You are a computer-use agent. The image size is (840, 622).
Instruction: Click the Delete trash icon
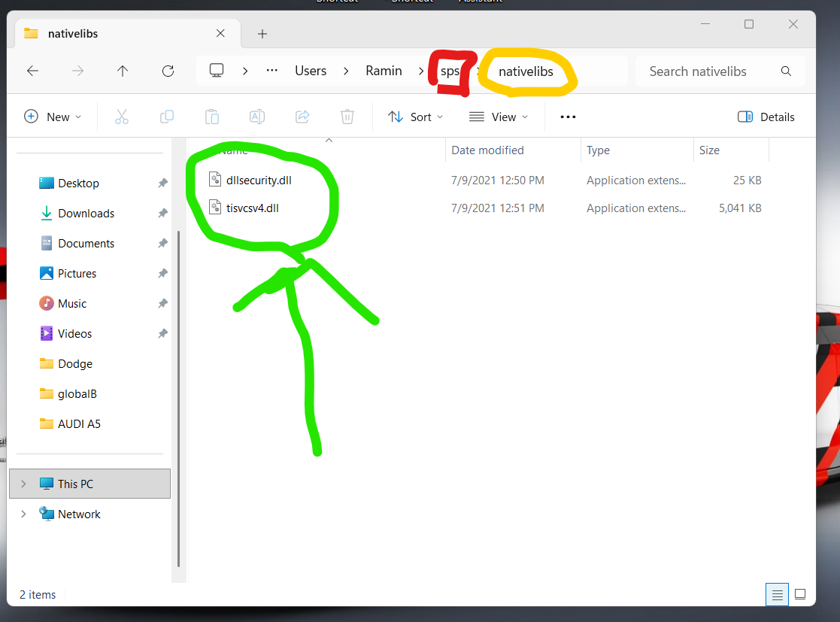347,117
